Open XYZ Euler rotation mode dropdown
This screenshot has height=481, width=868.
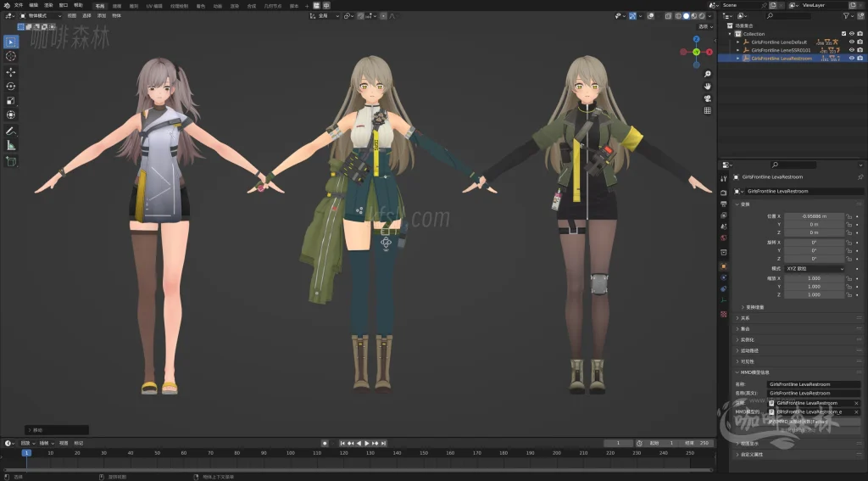815,268
